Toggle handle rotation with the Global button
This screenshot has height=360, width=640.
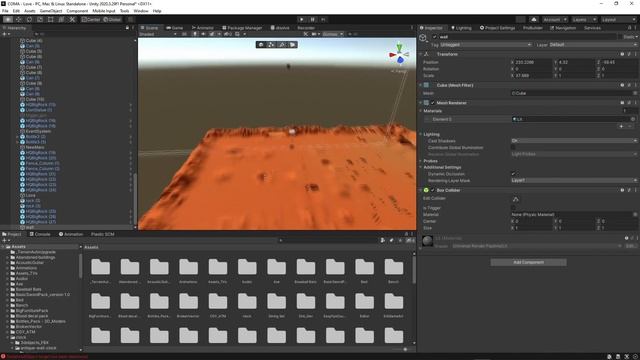112,19
